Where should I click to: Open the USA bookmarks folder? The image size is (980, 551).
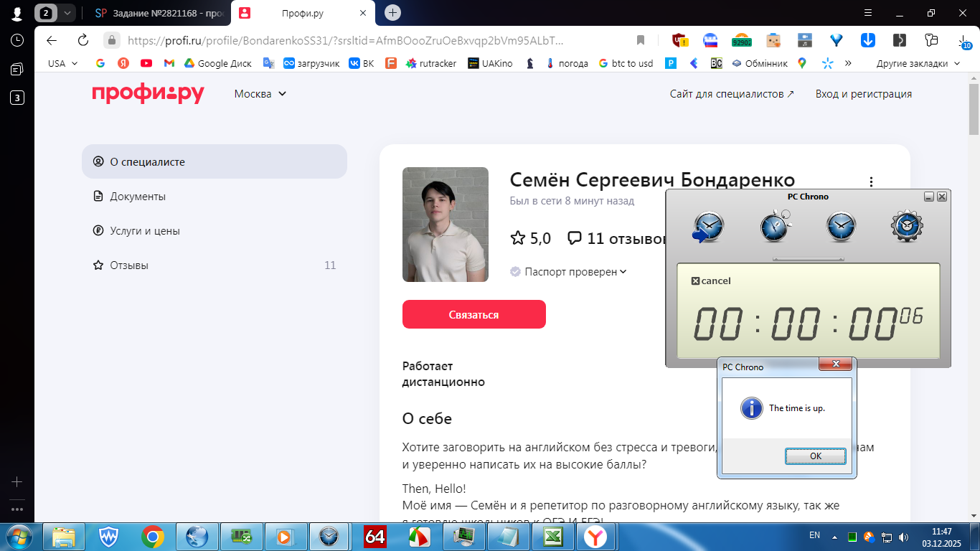62,63
